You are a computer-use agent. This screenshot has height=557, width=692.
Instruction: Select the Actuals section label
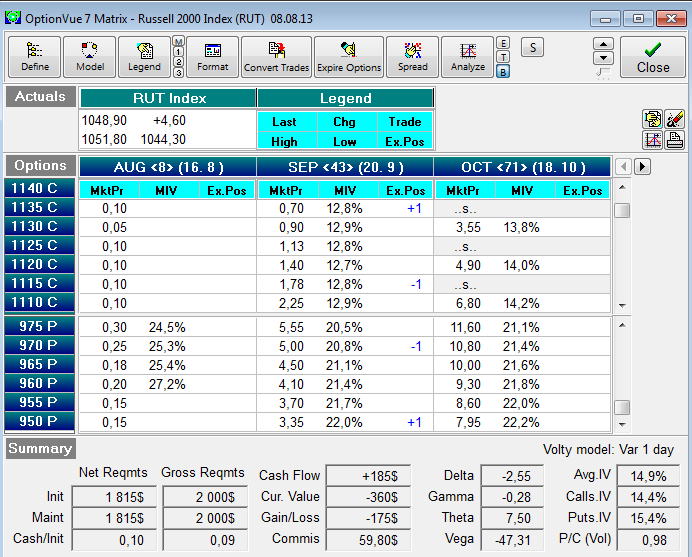pos(41,96)
